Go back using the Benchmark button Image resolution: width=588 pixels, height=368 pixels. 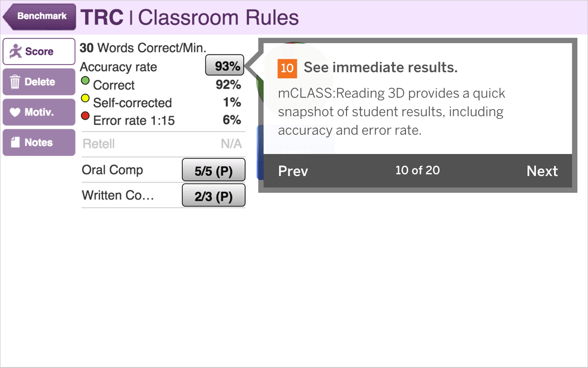pyautogui.click(x=40, y=17)
